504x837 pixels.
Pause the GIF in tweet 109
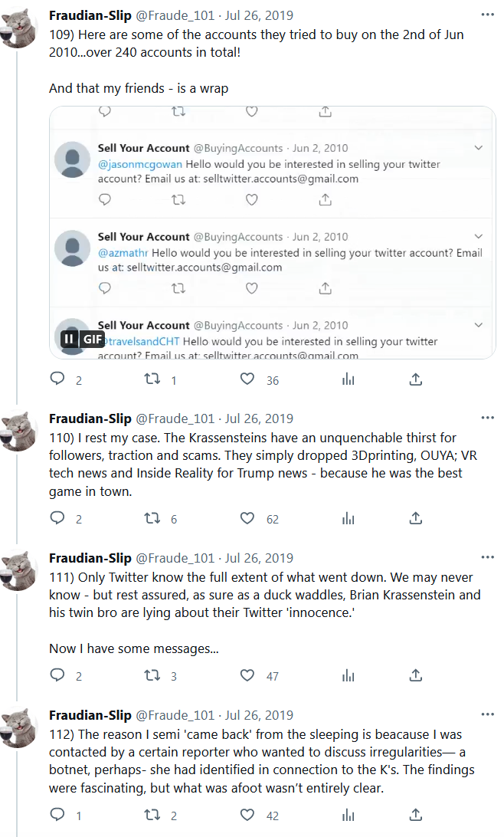[x=69, y=339]
